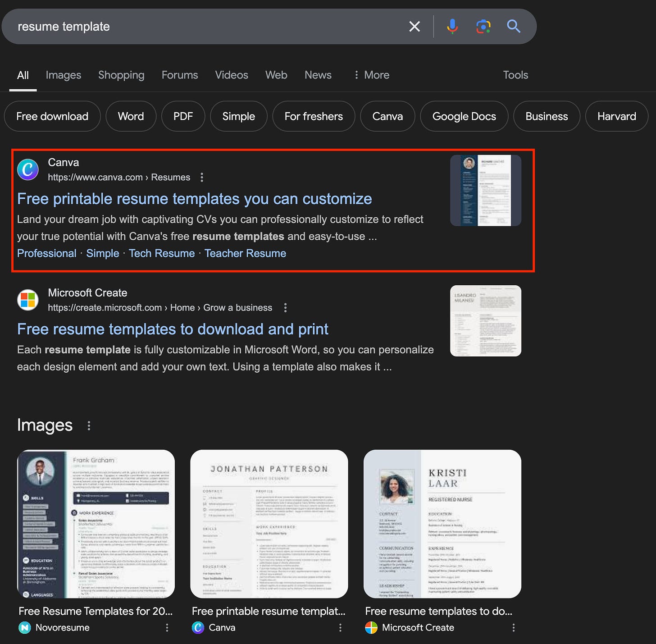The image size is (656, 644).
Task: Click the Canva site name in first result
Action: (x=64, y=162)
